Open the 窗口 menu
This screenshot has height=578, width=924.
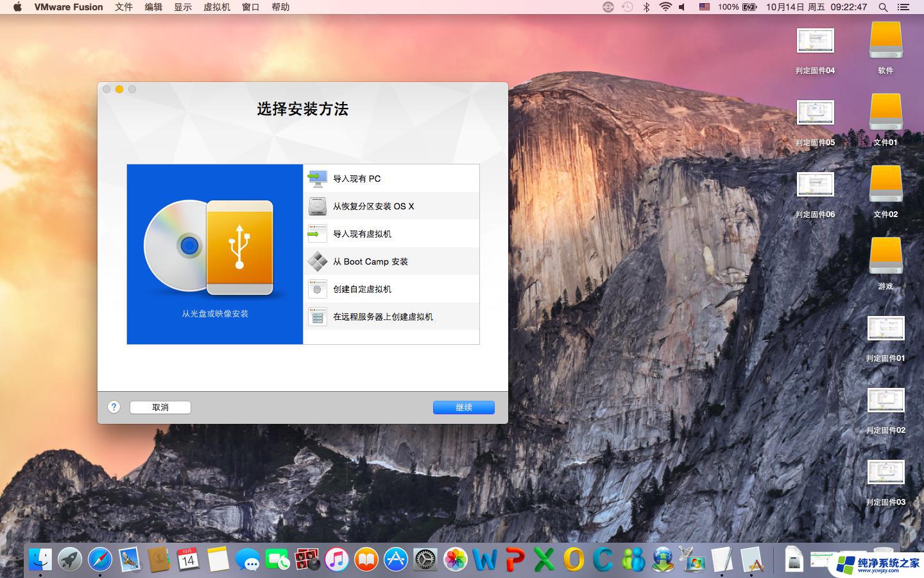tap(251, 7)
